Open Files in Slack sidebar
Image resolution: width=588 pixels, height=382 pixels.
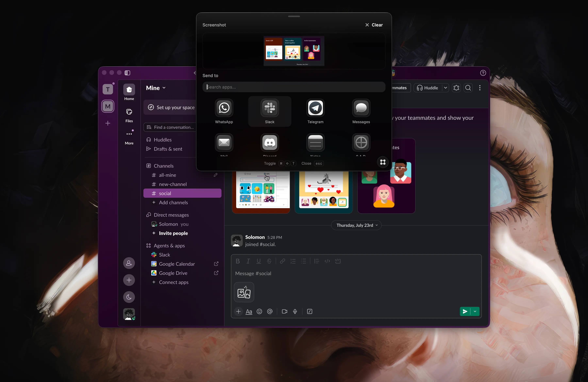click(x=129, y=115)
